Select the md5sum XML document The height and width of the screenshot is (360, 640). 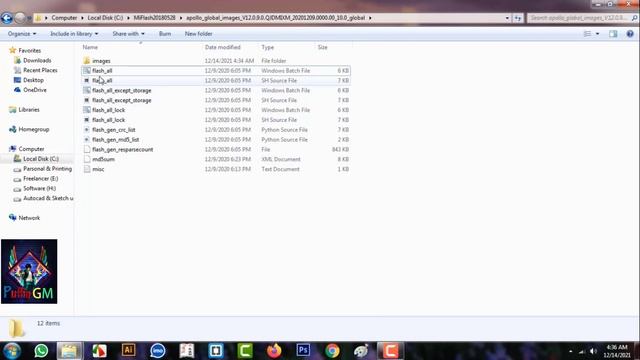(x=216, y=159)
